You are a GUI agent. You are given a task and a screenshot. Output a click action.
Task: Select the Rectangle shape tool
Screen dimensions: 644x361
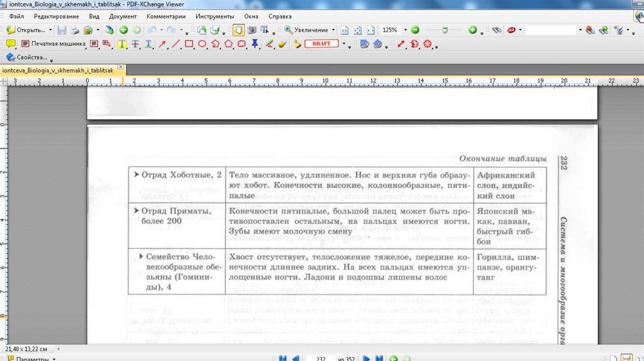(x=189, y=44)
